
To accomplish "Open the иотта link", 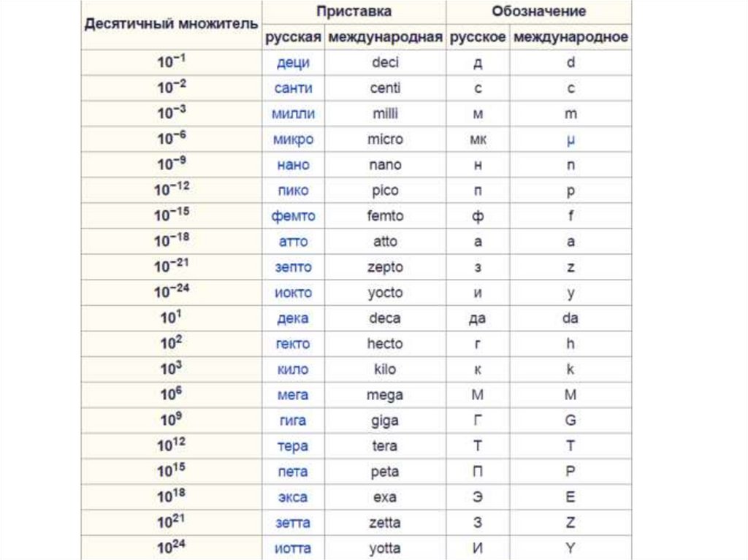I will pos(292,548).
